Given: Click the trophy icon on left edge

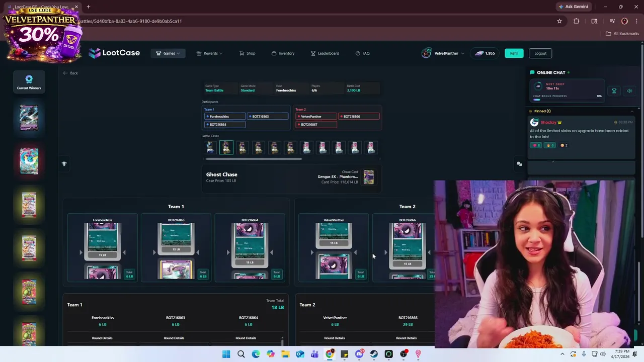Looking at the screenshot, I should click(64, 164).
